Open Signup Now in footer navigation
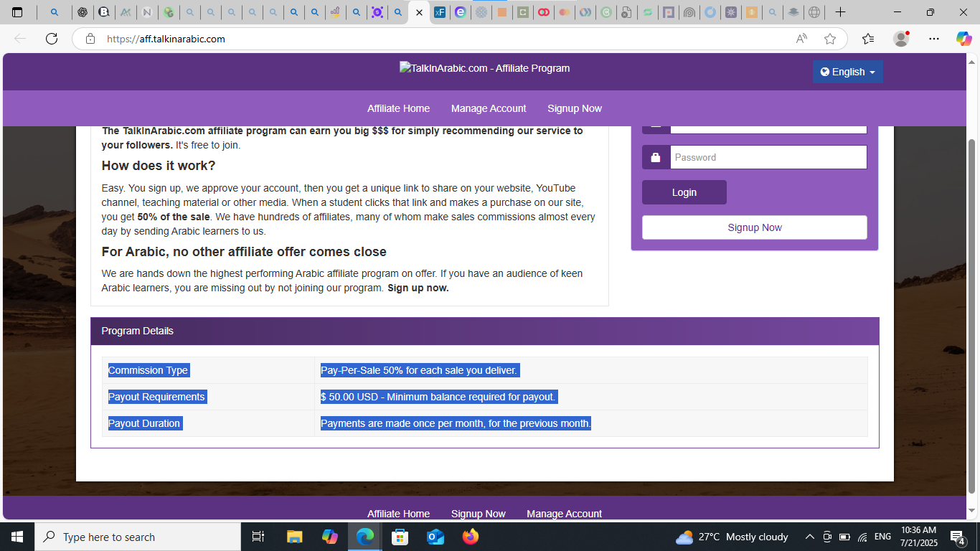980x551 pixels. (x=479, y=514)
